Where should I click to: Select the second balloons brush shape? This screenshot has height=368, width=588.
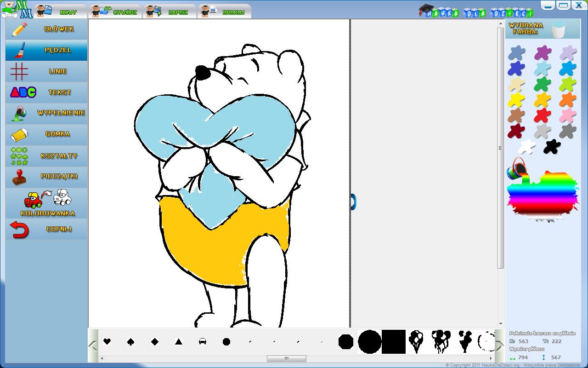(441, 341)
